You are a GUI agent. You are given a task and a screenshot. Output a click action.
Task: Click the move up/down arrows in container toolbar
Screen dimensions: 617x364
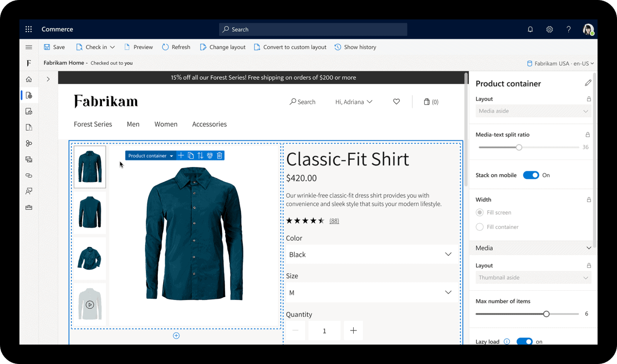[200, 155]
